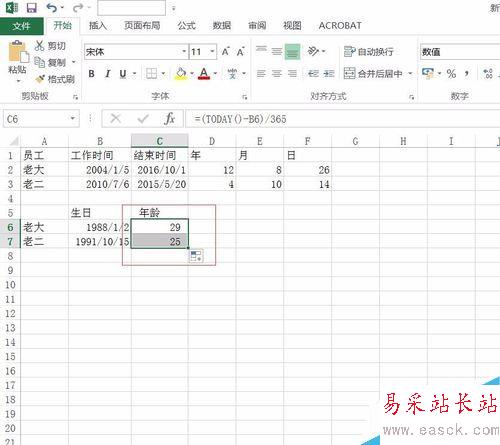Confirm formula entry with the checkmark
Viewport: 500px width, 445px height.
143,118
